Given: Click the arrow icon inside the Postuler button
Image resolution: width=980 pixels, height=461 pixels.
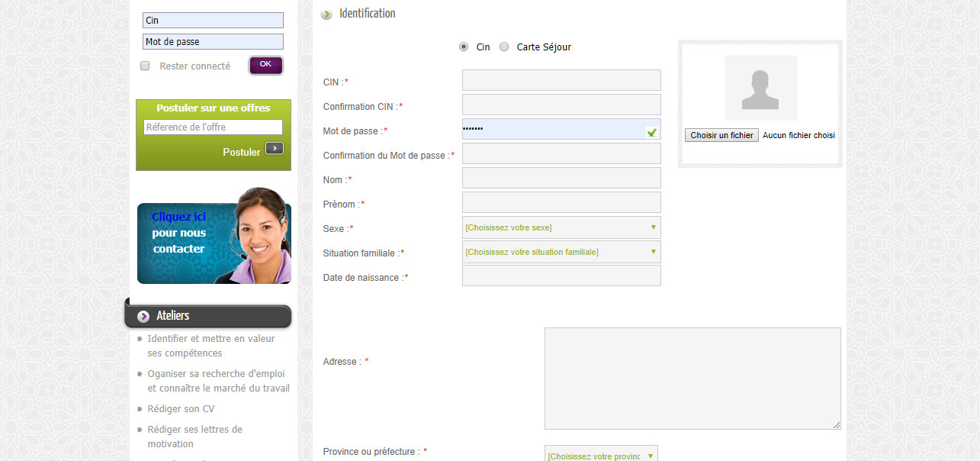Looking at the screenshot, I should 274,148.
